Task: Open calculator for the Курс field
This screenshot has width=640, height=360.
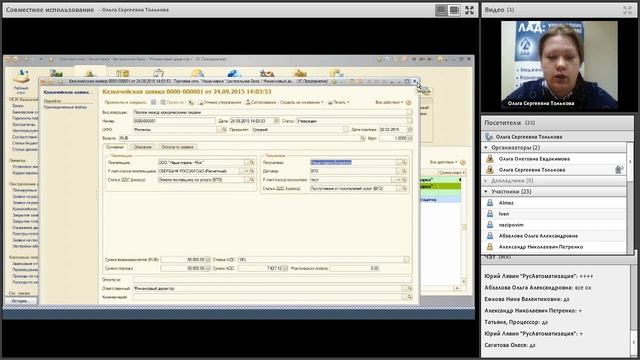Action: 410,138
